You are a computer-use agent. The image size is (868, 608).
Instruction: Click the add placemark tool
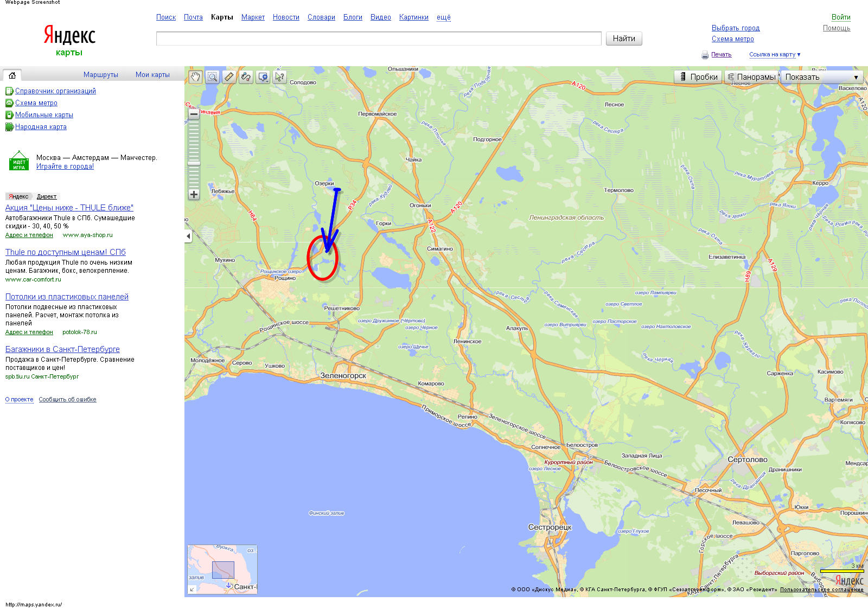click(x=263, y=77)
